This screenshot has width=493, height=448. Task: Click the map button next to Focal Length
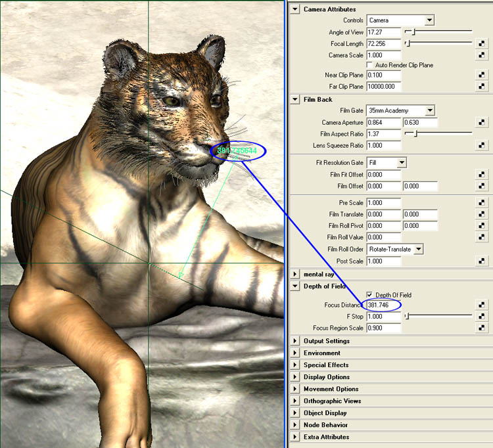click(x=482, y=44)
